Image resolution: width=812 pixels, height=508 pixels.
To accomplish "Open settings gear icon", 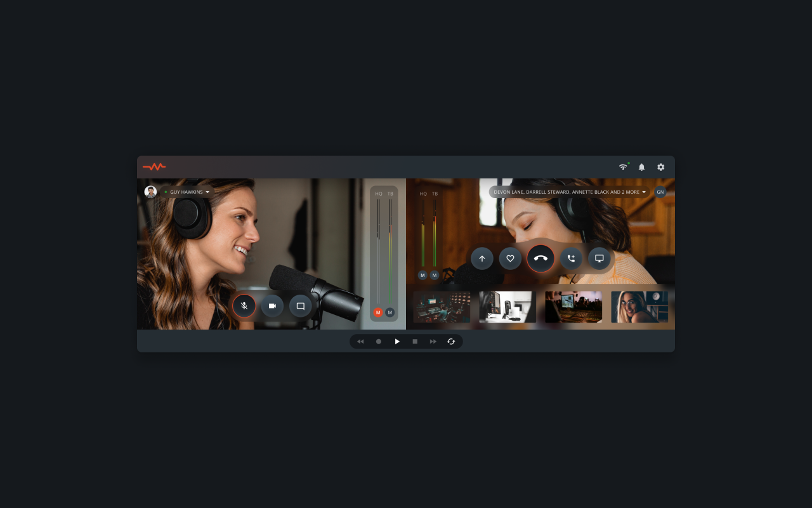I will click(660, 167).
